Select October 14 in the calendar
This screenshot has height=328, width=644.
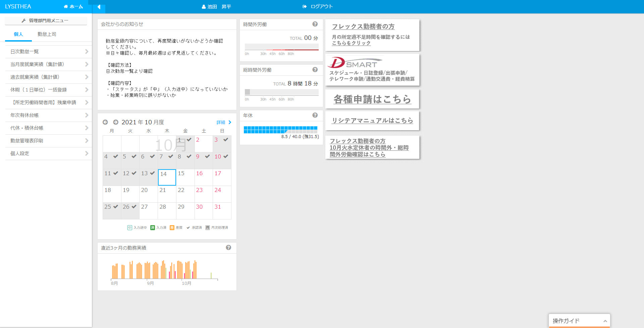[167, 177]
